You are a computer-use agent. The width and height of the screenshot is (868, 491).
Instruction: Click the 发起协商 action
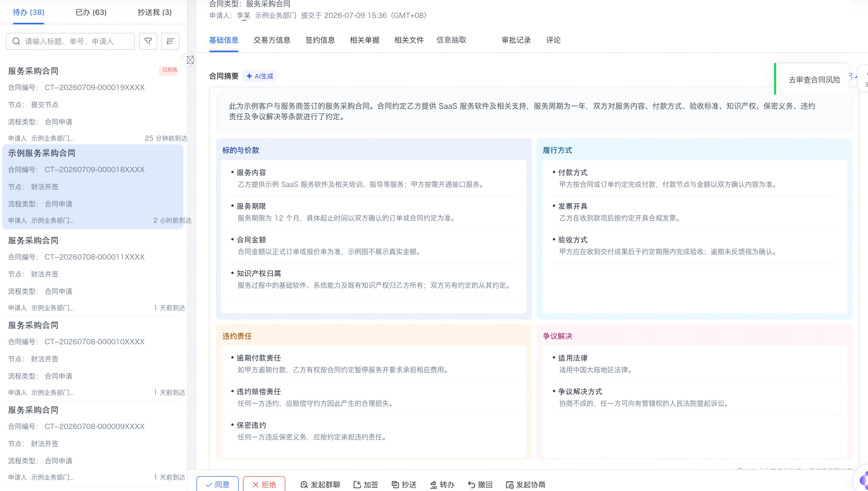pos(526,485)
